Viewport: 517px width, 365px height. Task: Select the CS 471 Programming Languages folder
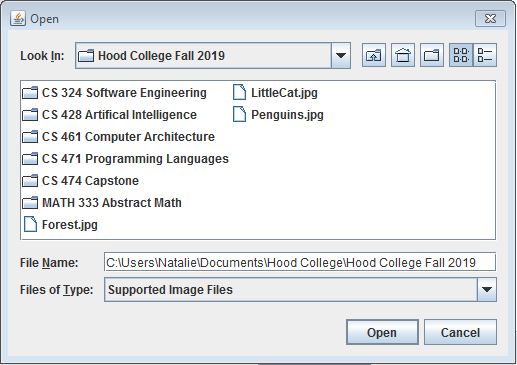pos(125,159)
